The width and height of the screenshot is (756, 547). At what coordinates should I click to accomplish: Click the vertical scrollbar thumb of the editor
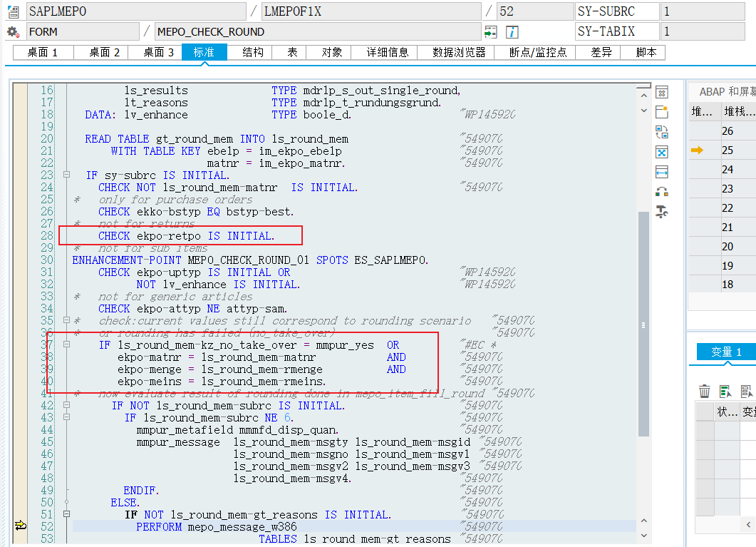[x=643, y=323]
